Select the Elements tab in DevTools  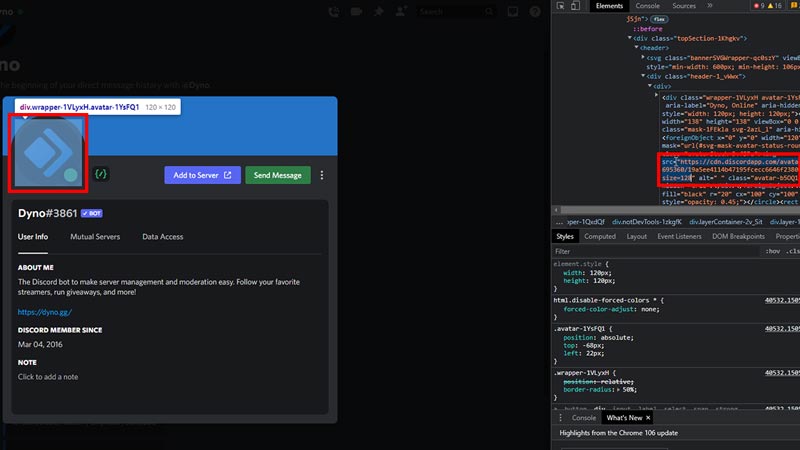[x=609, y=6]
